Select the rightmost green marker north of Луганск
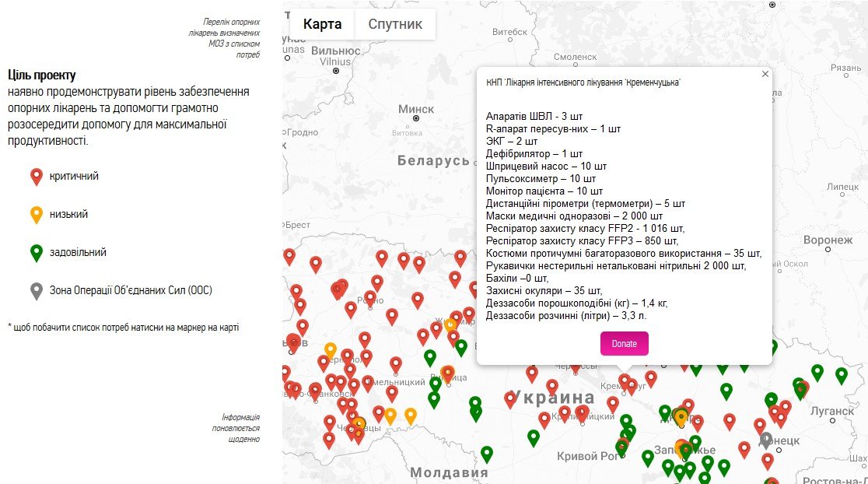868x484 pixels. 841,374
